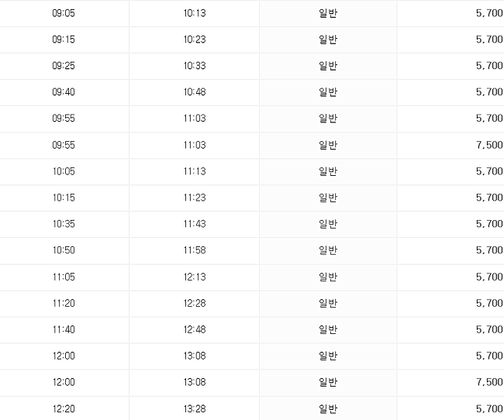Click the 7,500 fare for 09:55 departure
The height and width of the screenshot is (420, 504).
(x=489, y=145)
